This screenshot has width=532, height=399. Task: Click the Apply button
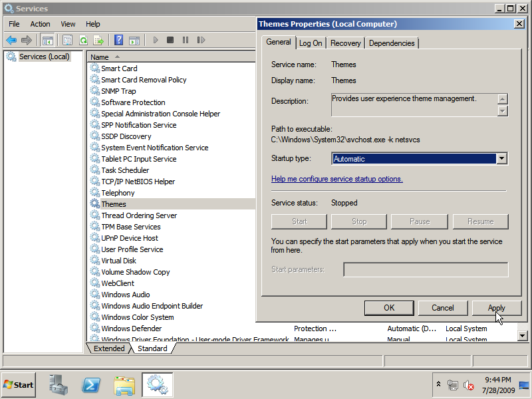click(497, 308)
